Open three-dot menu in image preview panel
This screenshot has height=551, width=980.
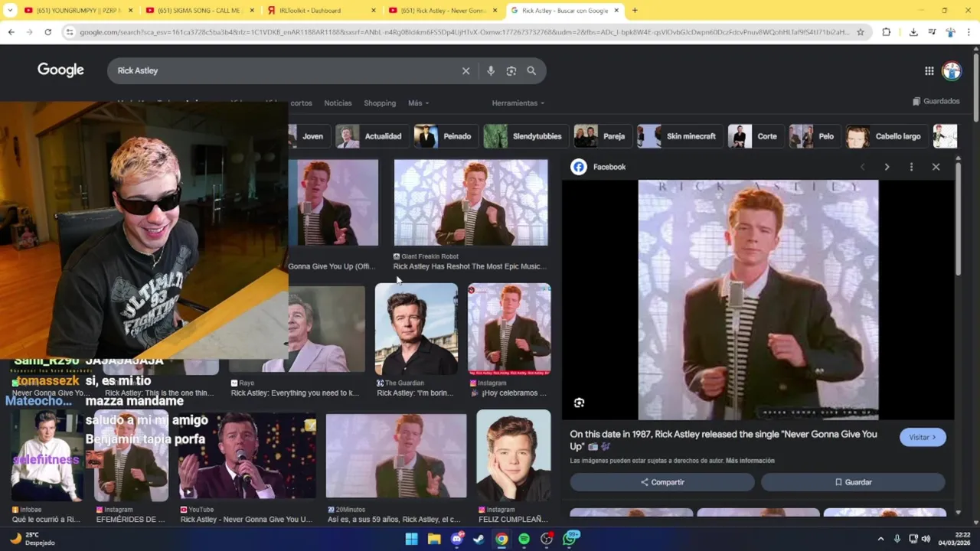tap(911, 167)
